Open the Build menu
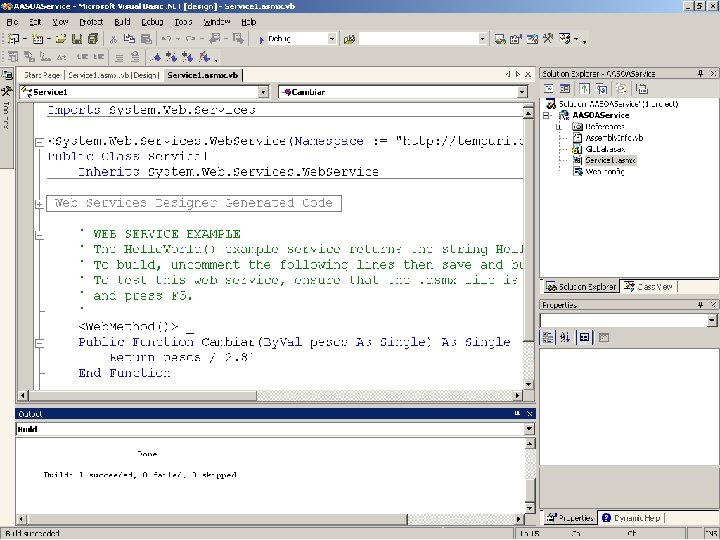720x540 pixels. [x=122, y=22]
